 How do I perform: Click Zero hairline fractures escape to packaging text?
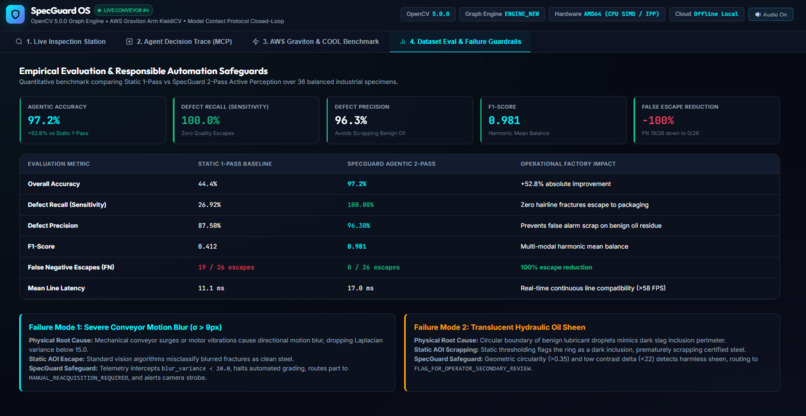pyautogui.click(x=584, y=205)
